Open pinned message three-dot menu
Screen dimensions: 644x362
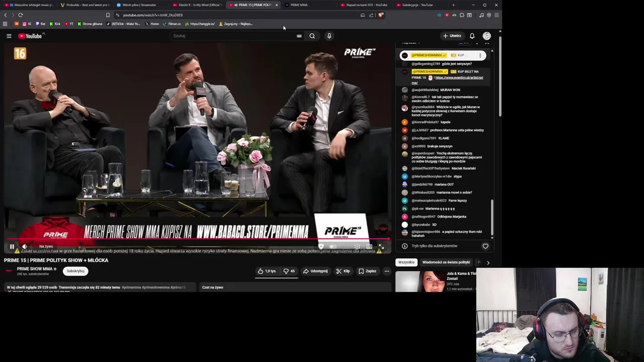click(480, 55)
